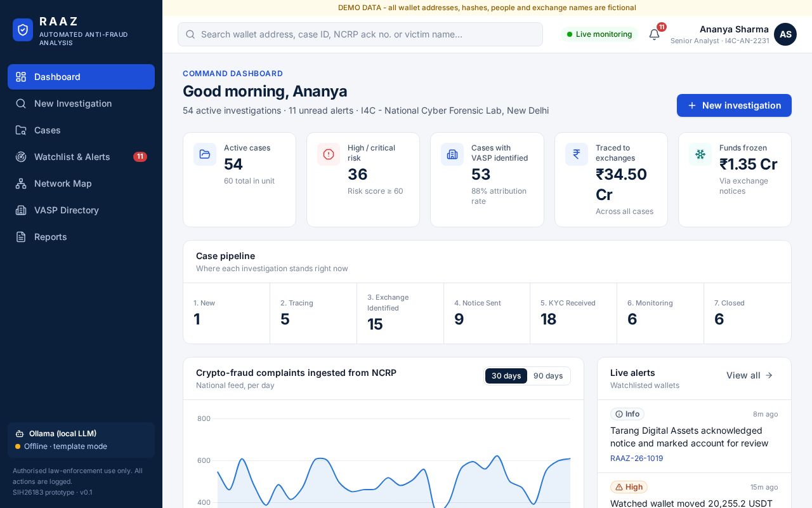The image size is (812, 508).
Task: Select pipeline stage 5. KYC Received
Action: click(x=573, y=314)
